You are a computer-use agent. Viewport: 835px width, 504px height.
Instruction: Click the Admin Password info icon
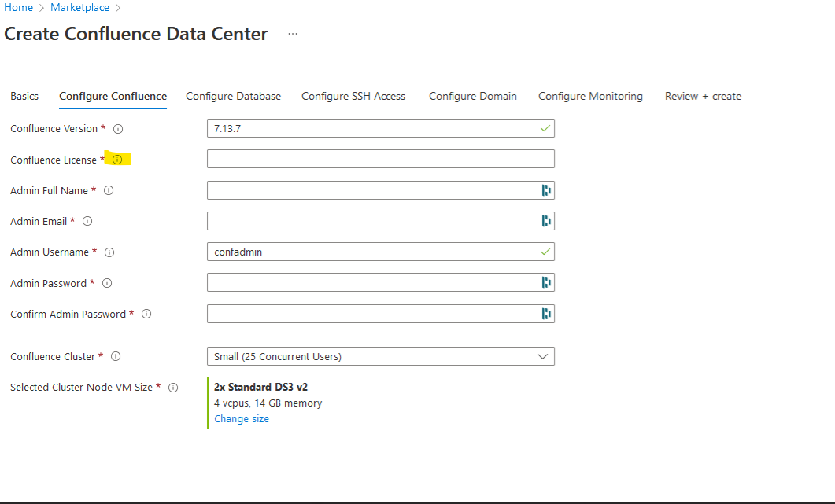pos(106,282)
